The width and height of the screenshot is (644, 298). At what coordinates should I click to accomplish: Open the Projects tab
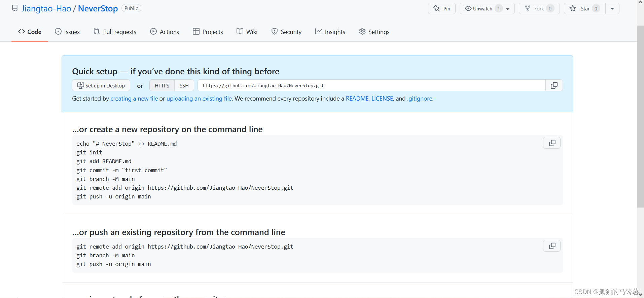point(208,32)
